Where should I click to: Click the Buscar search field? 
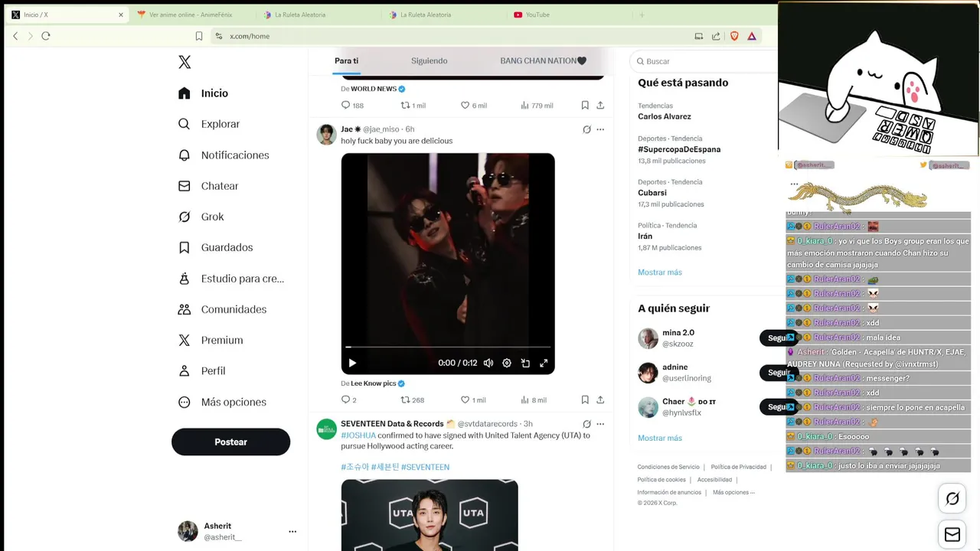pyautogui.click(x=704, y=61)
